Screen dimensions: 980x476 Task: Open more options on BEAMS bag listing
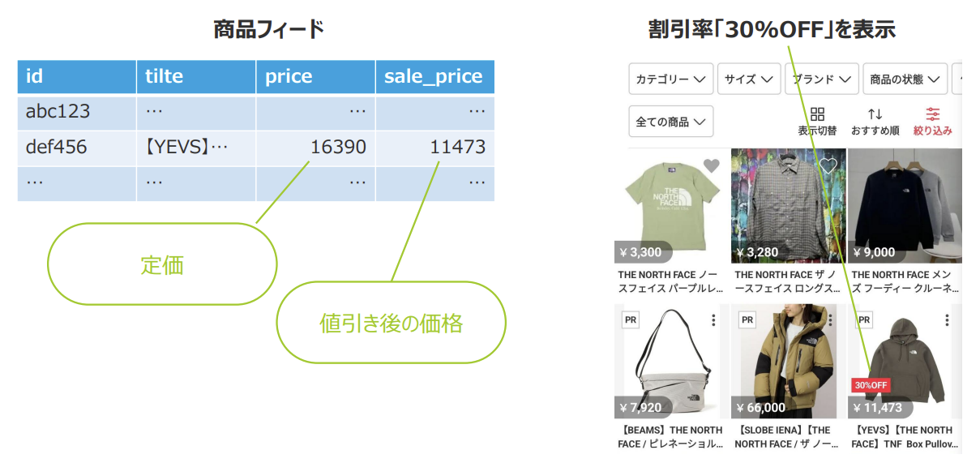click(713, 320)
